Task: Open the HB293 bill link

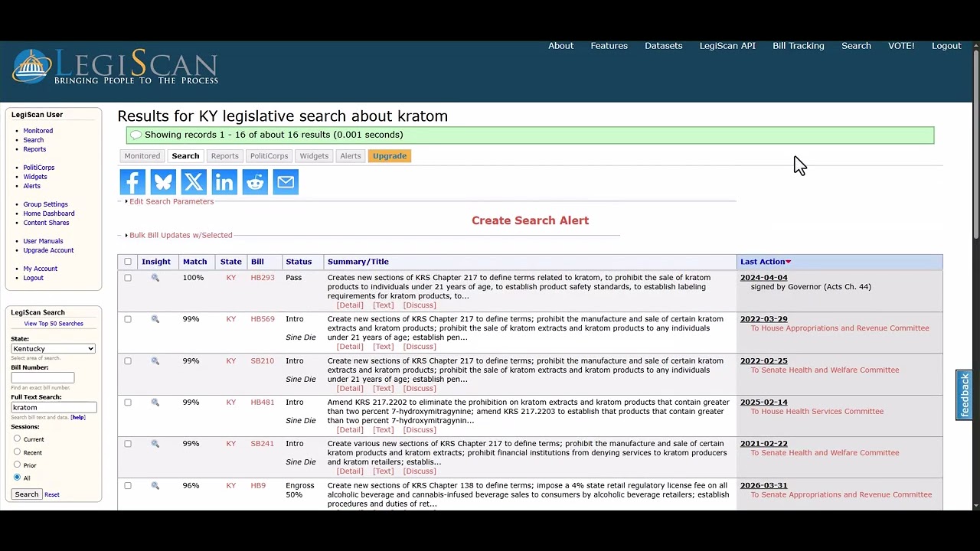Action: pos(263,278)
